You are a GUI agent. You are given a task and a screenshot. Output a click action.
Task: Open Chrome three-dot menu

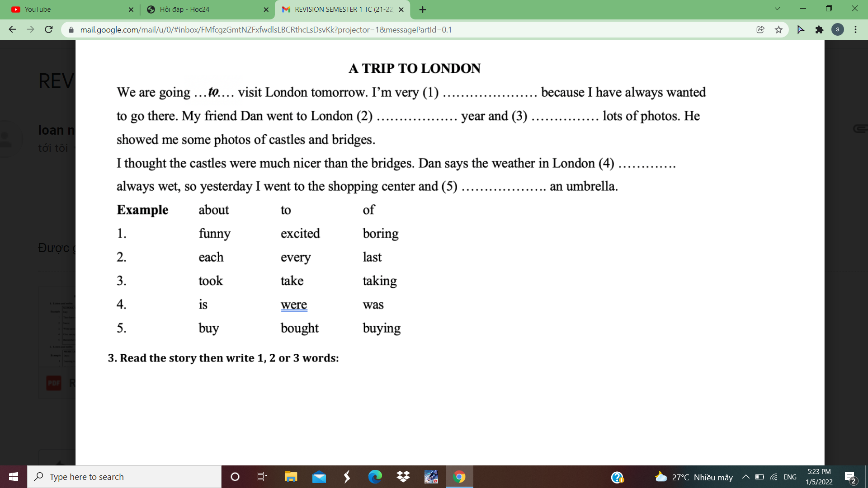coord(855,30)
